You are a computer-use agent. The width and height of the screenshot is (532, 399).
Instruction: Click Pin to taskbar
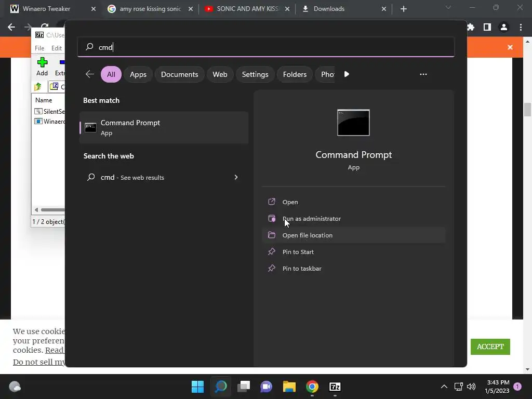pyautogui.click(x=353, y=269)
